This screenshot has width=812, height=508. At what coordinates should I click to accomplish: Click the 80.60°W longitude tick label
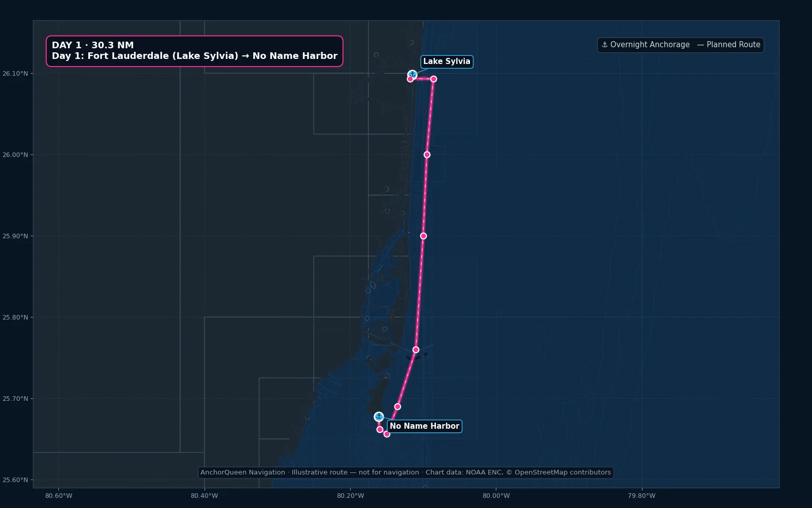pos(59,496)
